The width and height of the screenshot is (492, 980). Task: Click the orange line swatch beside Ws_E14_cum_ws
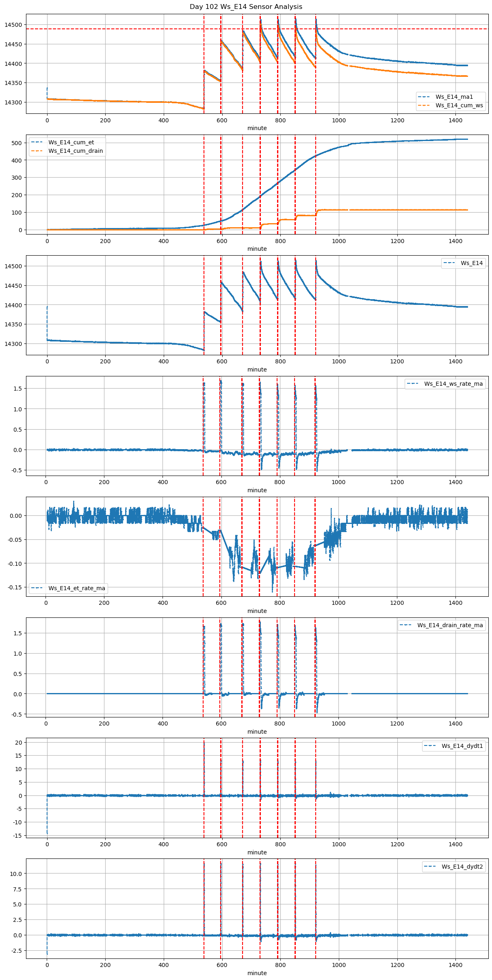click(x=425, y=105)
